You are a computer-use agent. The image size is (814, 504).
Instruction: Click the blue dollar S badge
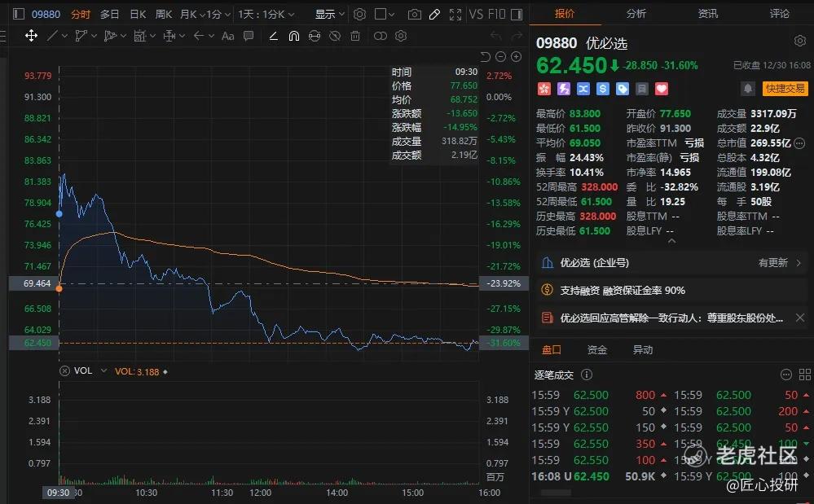click(x=603, y=90)
